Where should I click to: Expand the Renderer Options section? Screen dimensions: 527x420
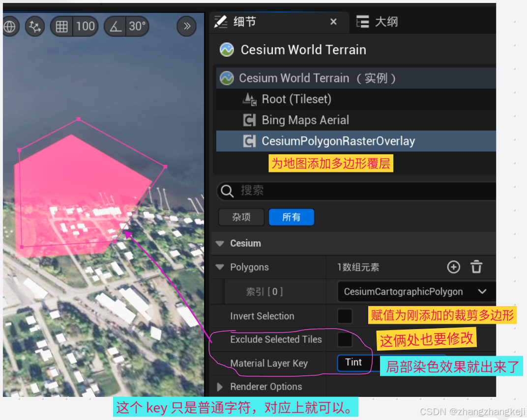tap(220, 387)
